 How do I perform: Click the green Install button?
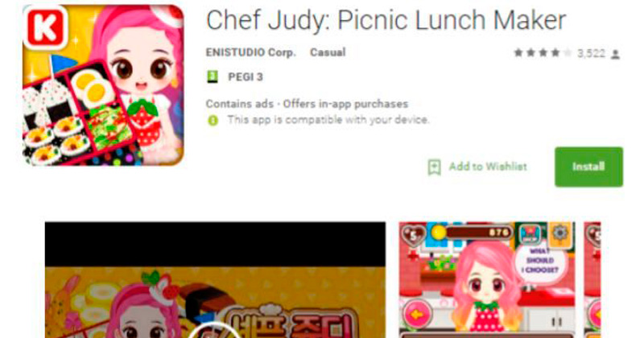click(588, 167)
